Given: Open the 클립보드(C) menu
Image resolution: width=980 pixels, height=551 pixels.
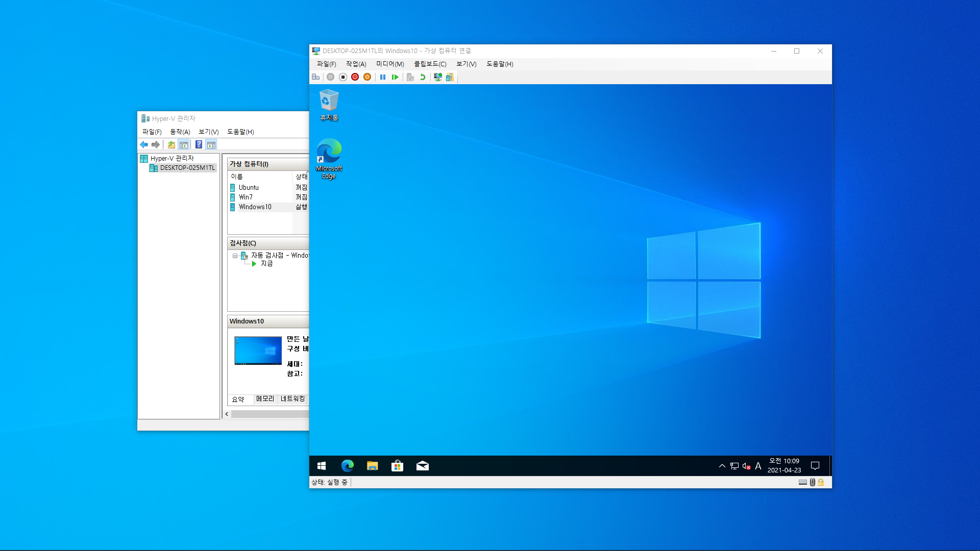Looking at the screenshot, I should (x=430, y=64).
